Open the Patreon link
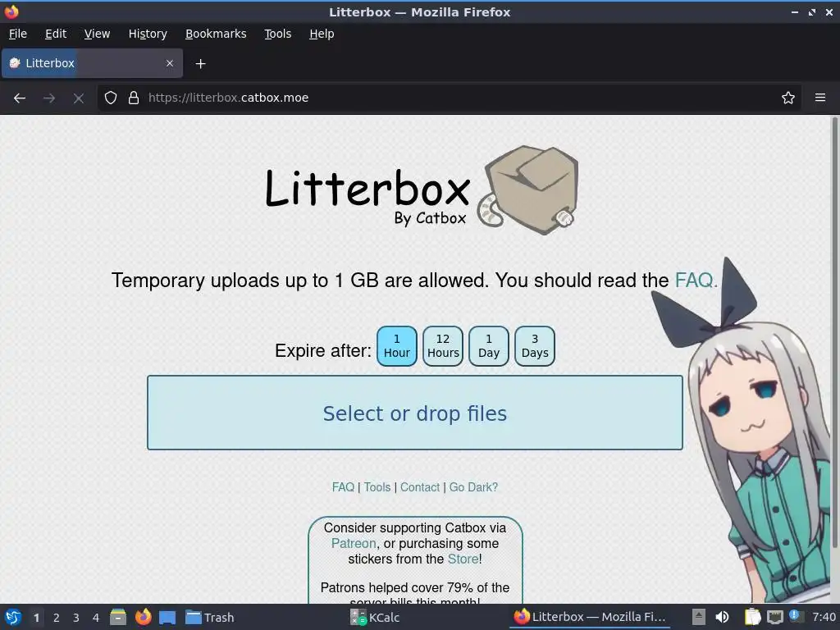 tap(354, 543)
